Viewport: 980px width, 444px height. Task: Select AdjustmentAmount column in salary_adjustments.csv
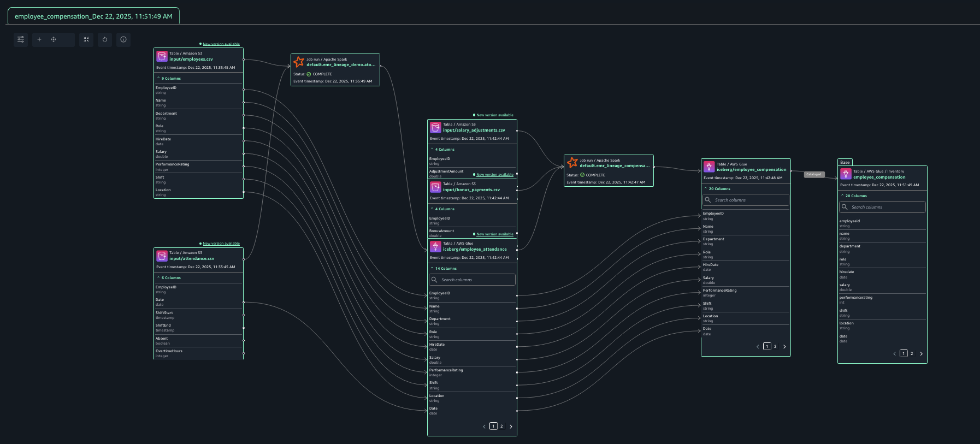point(473,174)
